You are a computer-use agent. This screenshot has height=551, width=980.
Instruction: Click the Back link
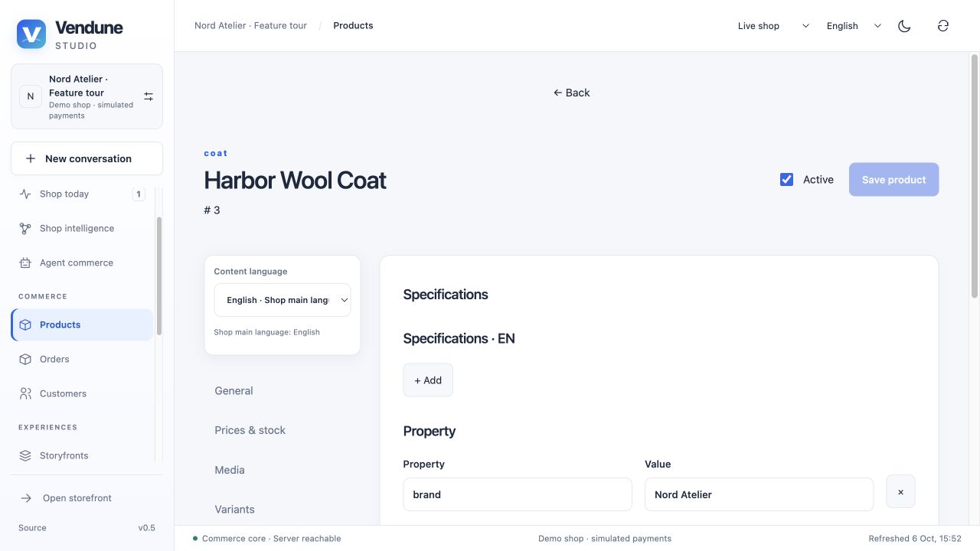click(x=571, y=93)
